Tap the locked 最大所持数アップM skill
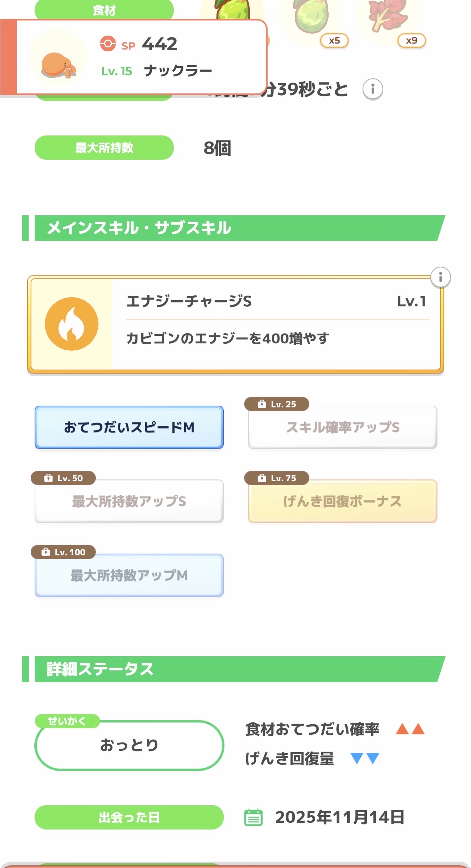This screenshot has width=471, height=868. (129, 575)
